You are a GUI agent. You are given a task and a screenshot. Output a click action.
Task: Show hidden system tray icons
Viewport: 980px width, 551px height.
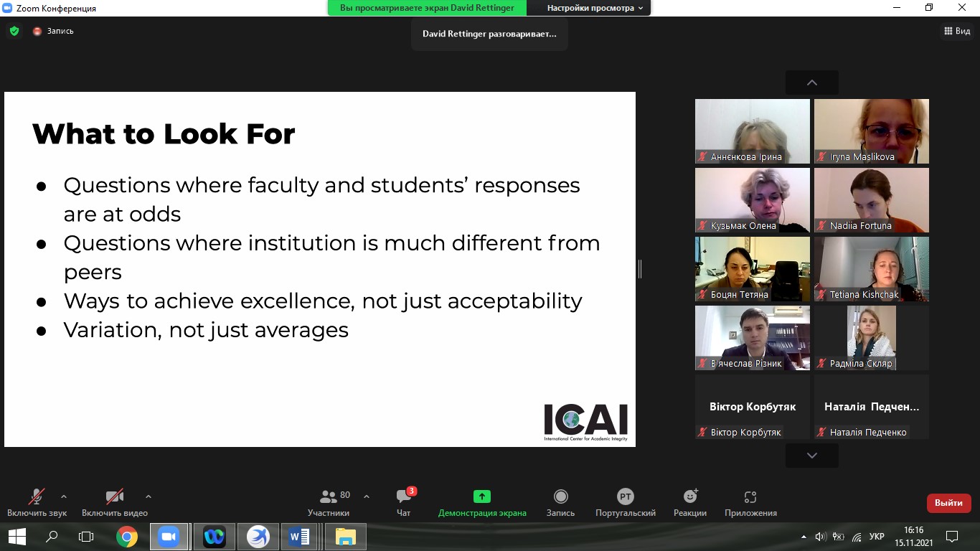pyautogui.click(x=804, y=536)
